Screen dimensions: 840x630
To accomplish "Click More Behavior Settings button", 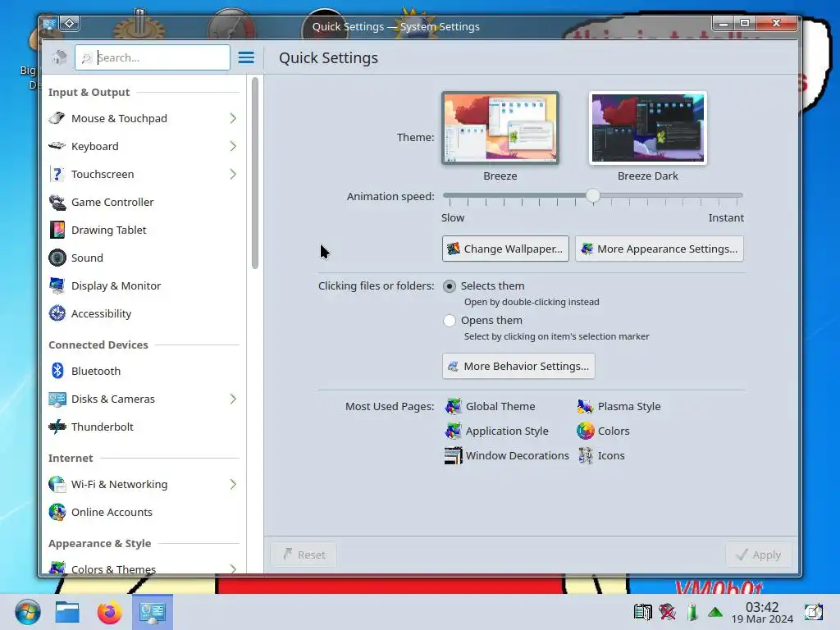I will coord(518,366).
